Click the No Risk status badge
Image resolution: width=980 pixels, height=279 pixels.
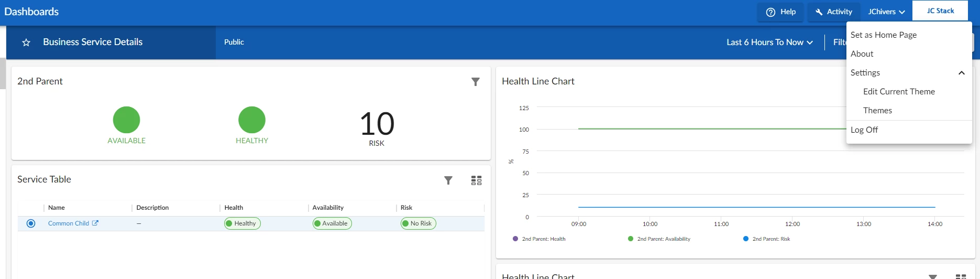419,223
